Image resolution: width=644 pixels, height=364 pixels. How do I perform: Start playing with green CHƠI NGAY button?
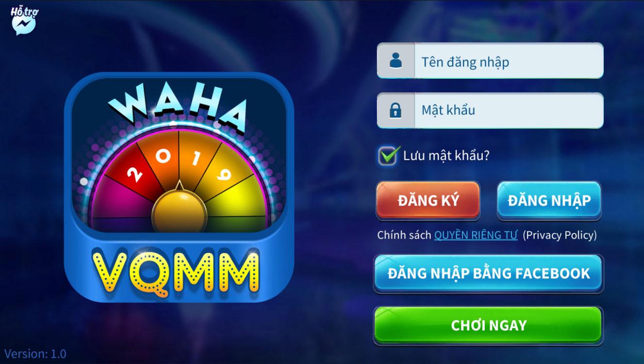tap(489, 325)
